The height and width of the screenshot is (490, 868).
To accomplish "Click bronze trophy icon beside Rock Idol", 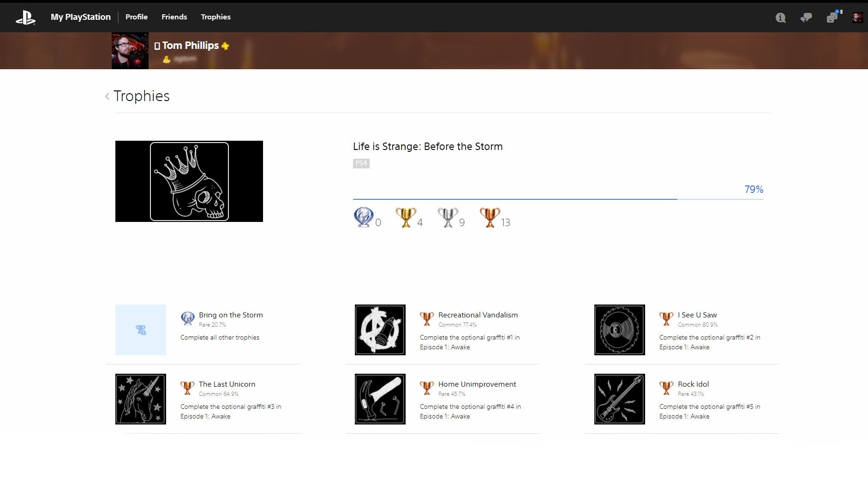I will [x=666, y=387].
